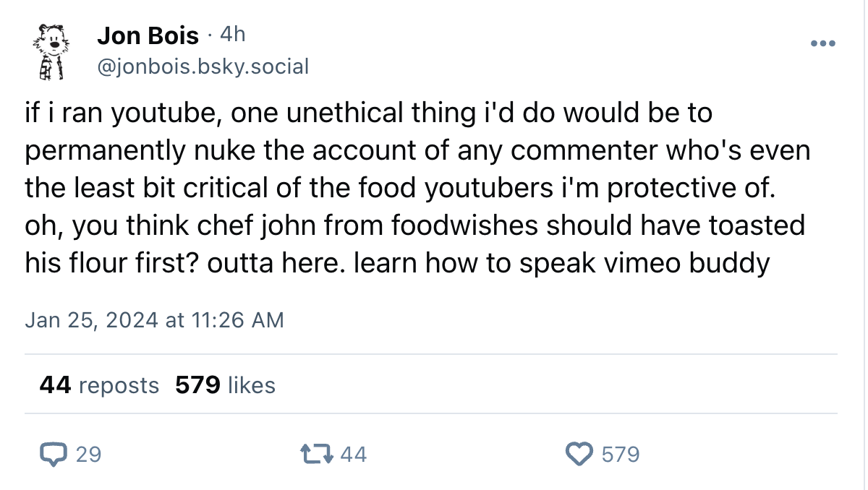Click the 4h relative timestamp
This screenshot has height=490, width=868.
(x=232, y=34)
